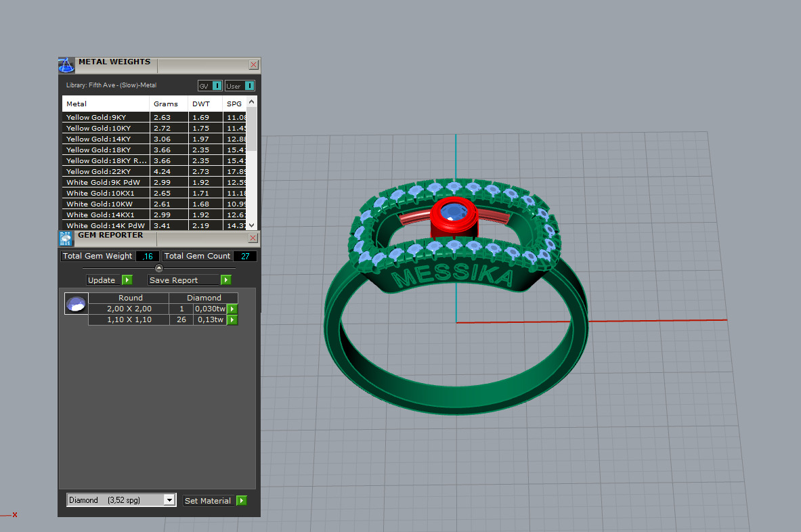801x532 pixels.
Task: Click the Metal column header
Action: click(x=106, y=104)
